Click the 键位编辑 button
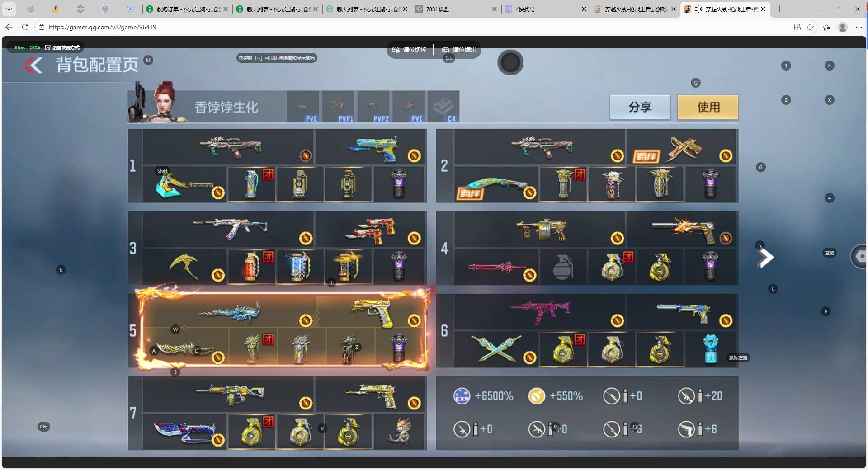The width and height of the screenshot is (868, 470). point(459,50)
